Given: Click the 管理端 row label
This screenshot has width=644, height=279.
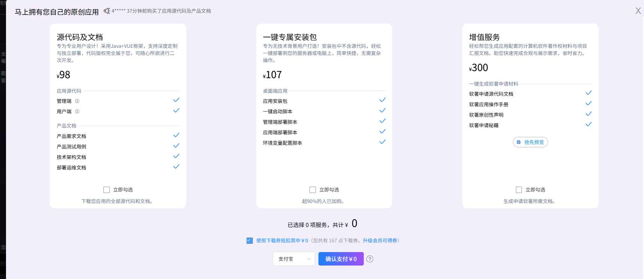Looking at the screenshot, I should 64,101.
